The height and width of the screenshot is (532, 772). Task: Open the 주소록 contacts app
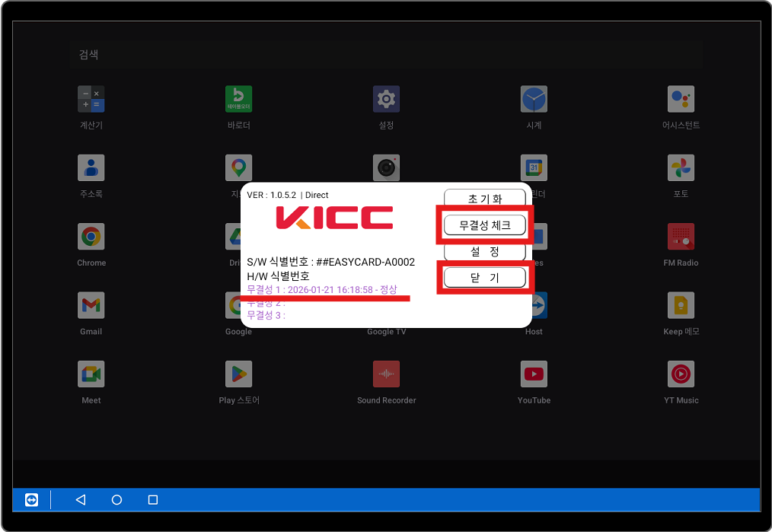[x=91, y=167]
